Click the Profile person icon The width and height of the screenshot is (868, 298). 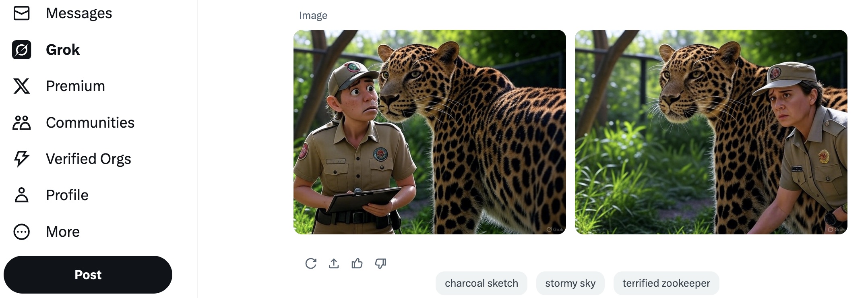pos(21,195)
